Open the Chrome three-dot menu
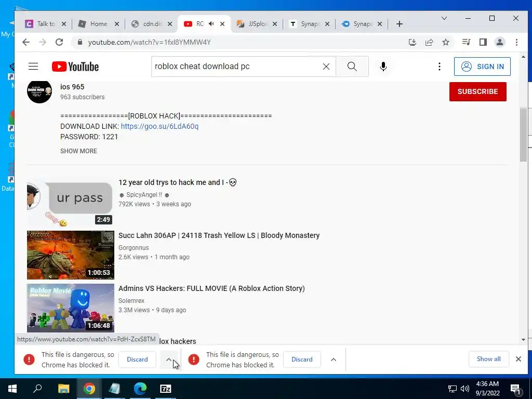 click(x=516, y=42)
